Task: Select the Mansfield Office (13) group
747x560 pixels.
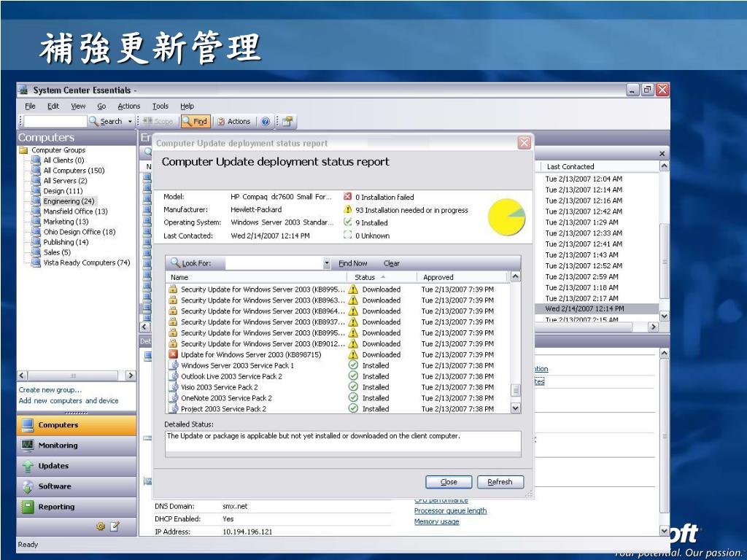Action: coord(75,211)
